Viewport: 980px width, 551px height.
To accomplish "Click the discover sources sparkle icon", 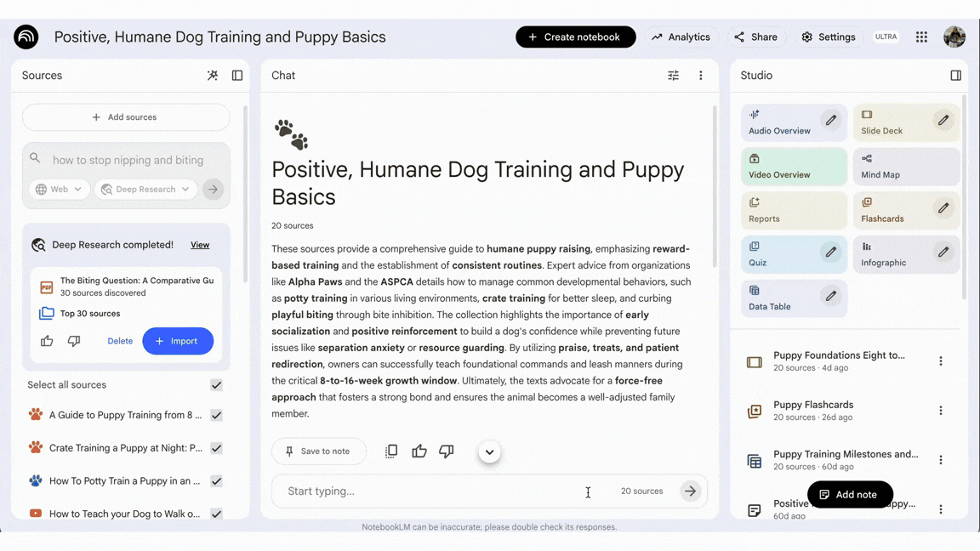I will tap(213, 76).
